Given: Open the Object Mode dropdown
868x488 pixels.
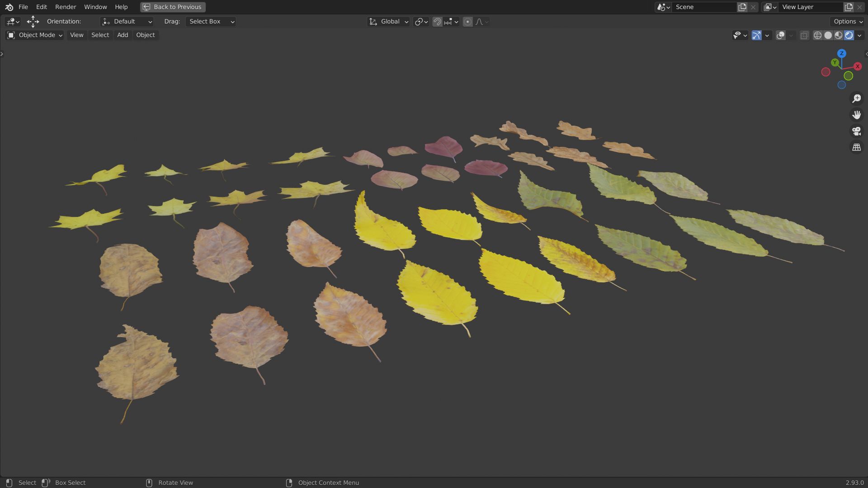Looking at the screenshot, I should tap(35, 35).
